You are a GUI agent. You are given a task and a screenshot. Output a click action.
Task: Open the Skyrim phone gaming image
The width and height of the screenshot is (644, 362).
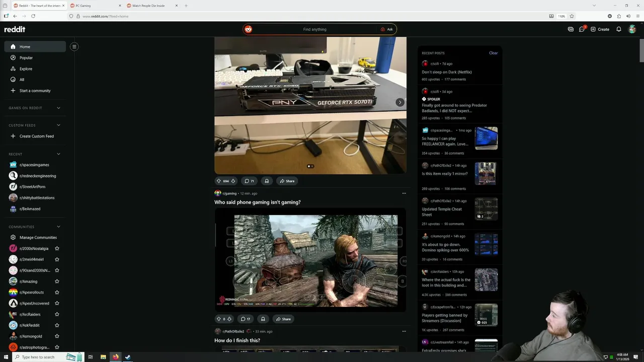(x=310, y=260)
